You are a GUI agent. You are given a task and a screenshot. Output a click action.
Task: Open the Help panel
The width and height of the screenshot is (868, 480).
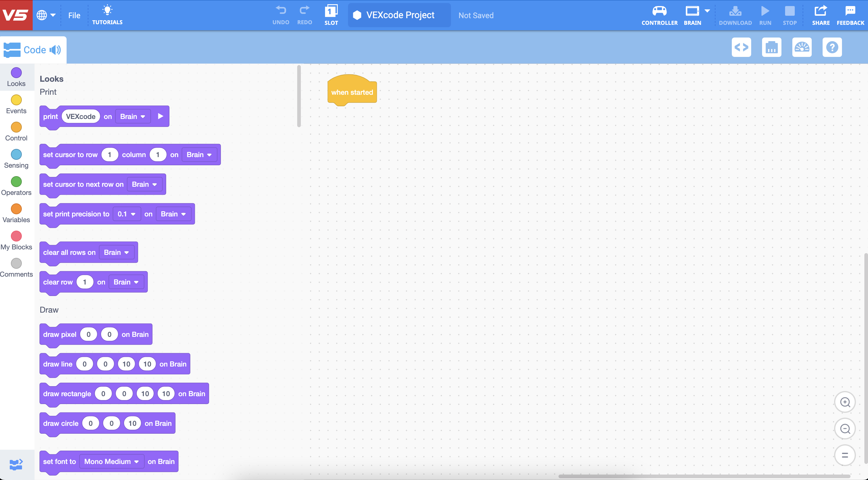click(x=832, y=47)
